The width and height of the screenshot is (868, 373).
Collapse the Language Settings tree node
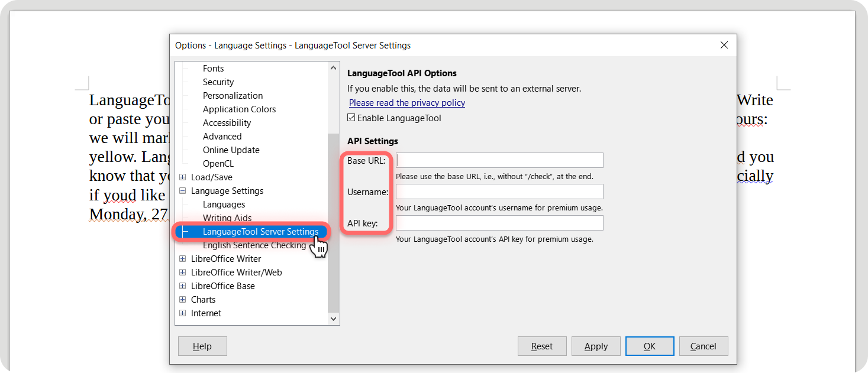pyautogui.click(x=183, y=191)
